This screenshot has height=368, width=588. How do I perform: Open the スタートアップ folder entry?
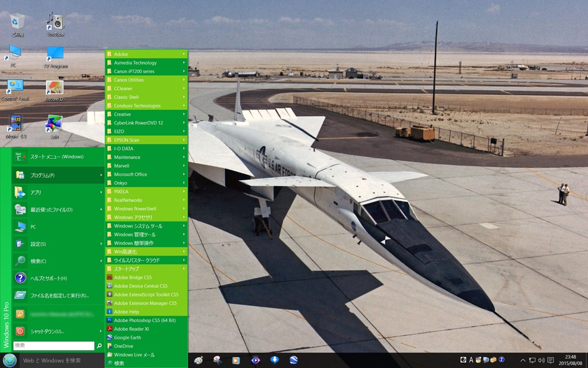click(146, 269)
